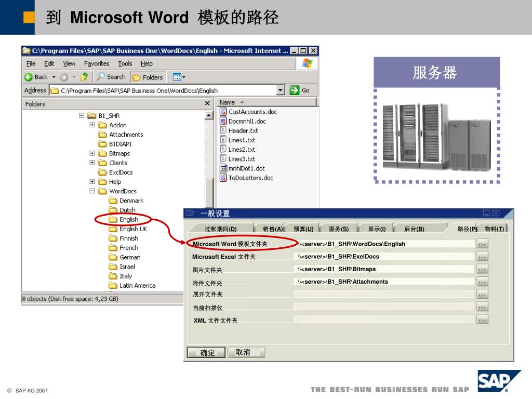Switch to the 后台(B) tab
Screen dimensions: 532x399
[x=414, y=229]
